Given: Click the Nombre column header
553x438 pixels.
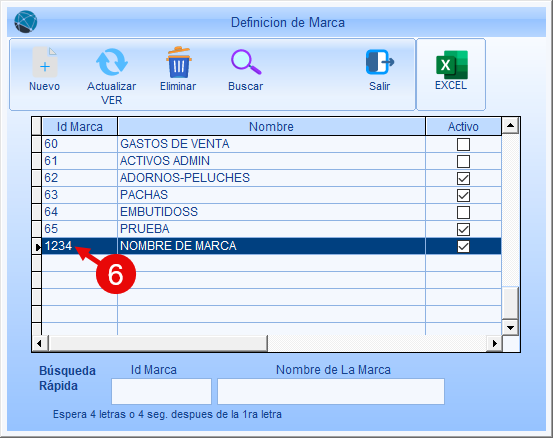Looking at the screenshot, I should 271,126.
